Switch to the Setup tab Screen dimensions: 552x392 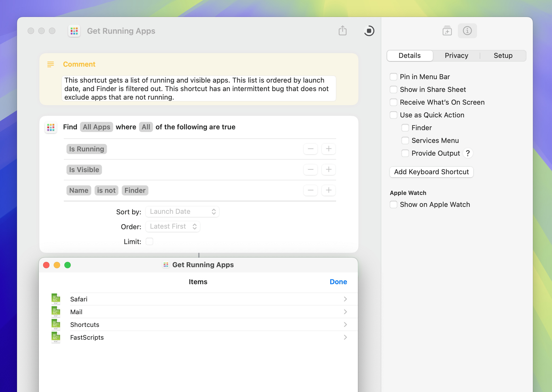click(503, 56)
